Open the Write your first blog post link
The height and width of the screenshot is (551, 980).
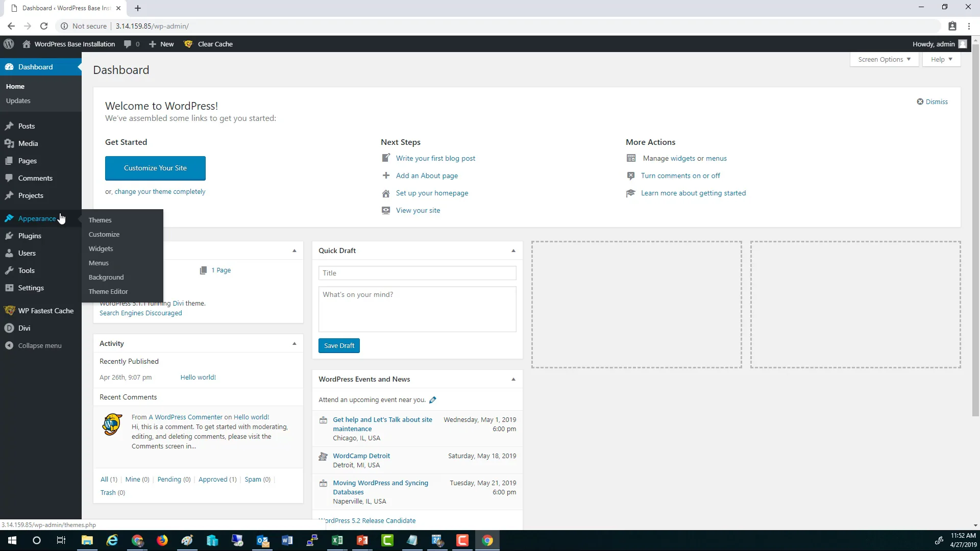(x=435, y=158)
